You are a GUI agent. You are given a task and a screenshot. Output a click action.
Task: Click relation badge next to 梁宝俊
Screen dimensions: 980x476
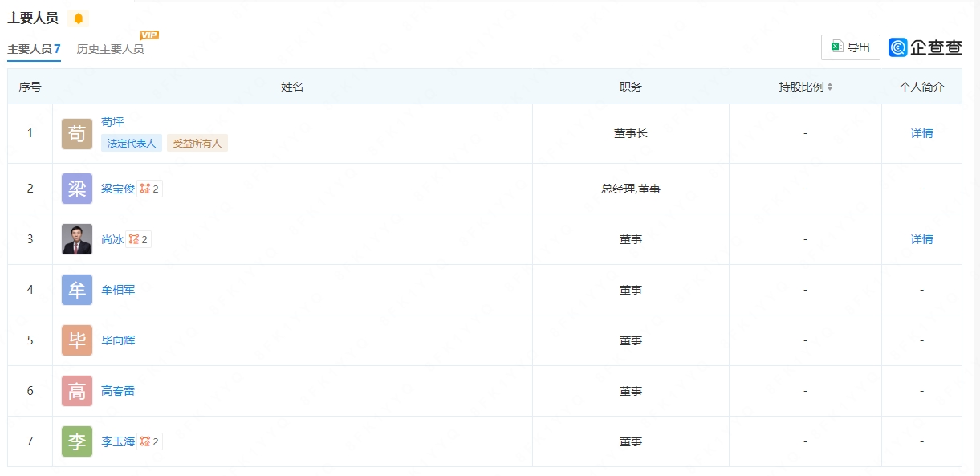pyautogui.click(x=150, y=189)
